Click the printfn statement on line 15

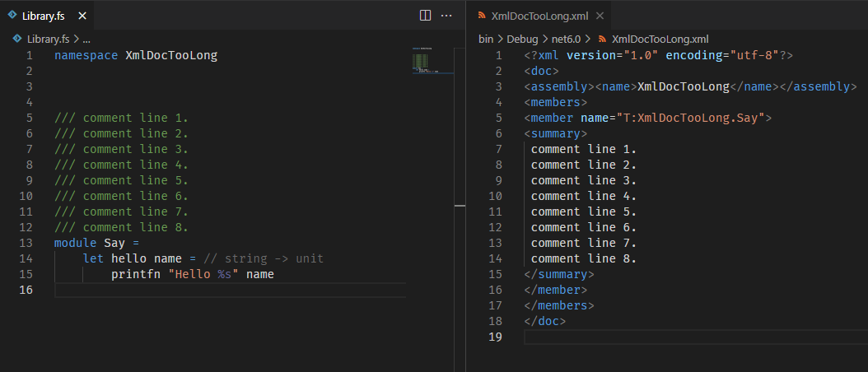[193, 274]
